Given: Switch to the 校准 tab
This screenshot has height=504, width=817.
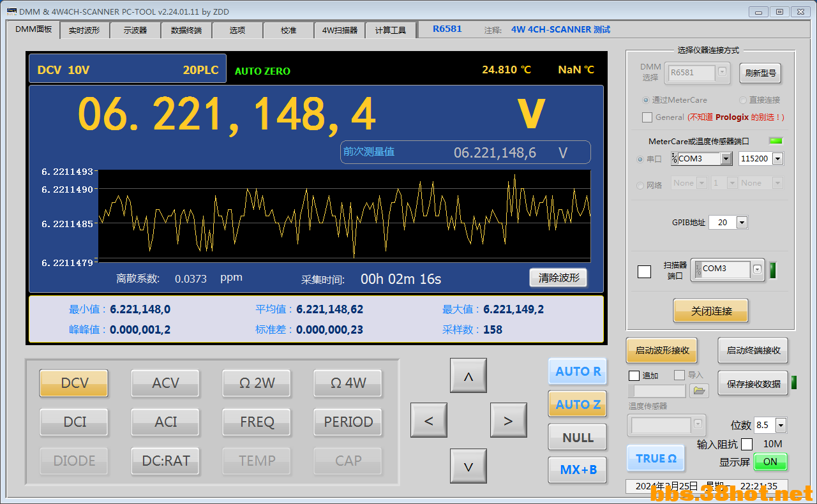Looking at the screenshot, I should tap(289, 30).
